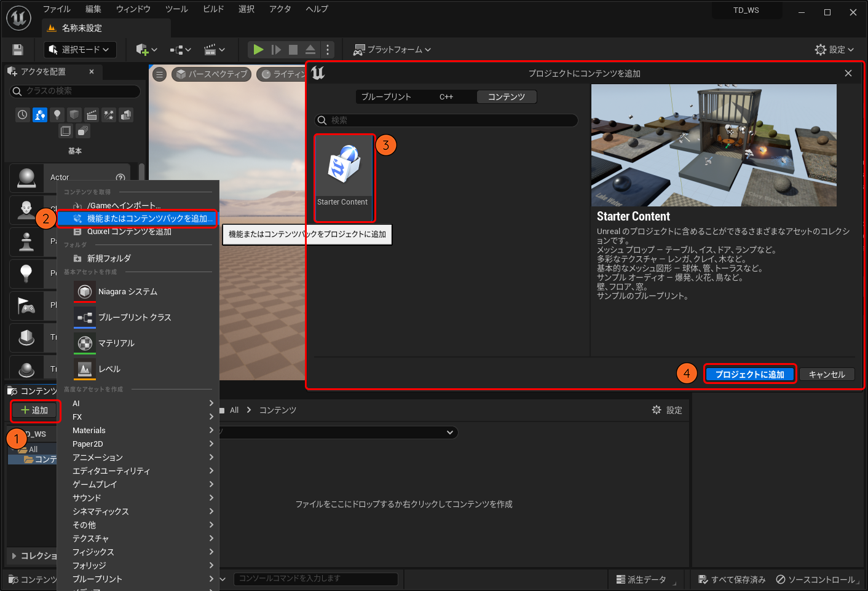This screenshot has width=868, height=591.
Task: Open the ビルド menu
Action: (213, 9)
